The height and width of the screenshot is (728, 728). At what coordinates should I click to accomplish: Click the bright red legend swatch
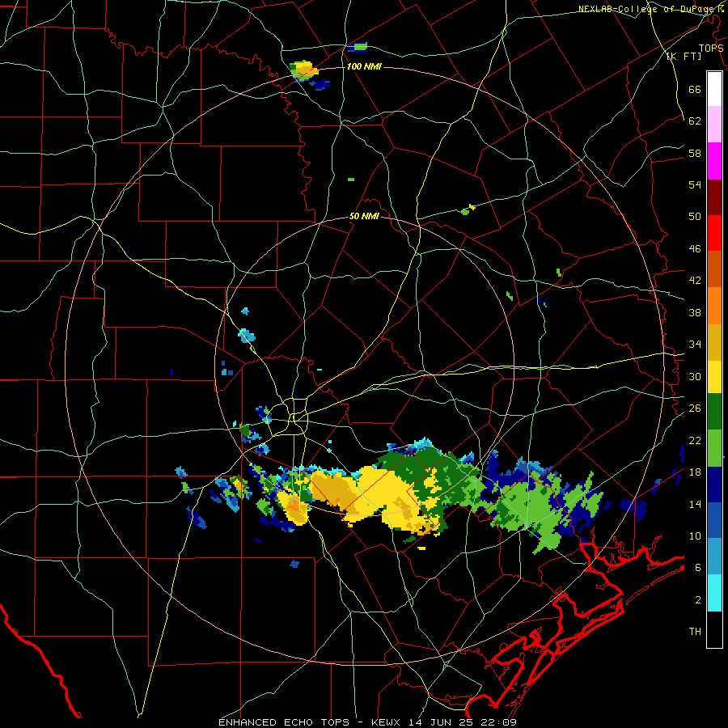[714, 233]
